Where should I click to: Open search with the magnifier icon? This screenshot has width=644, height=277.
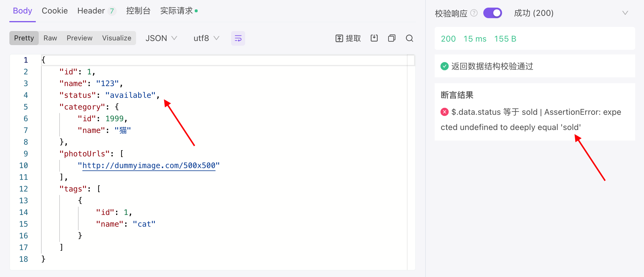click(x=409, y=38)
